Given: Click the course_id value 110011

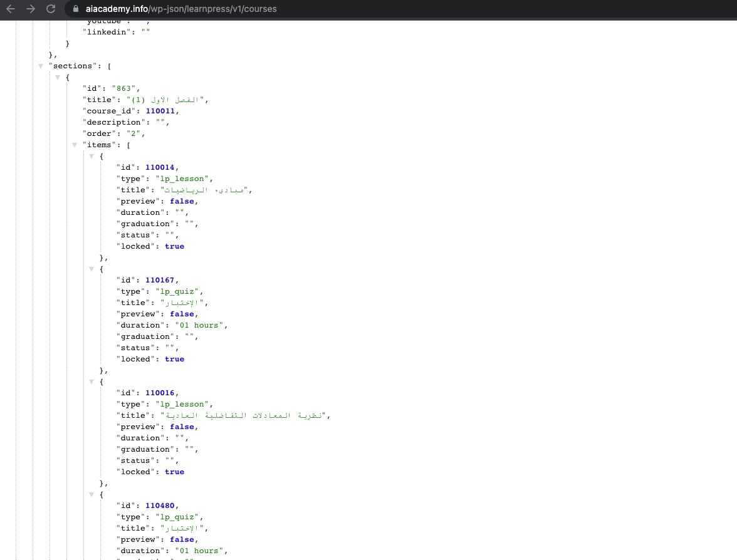Looking at the screenshot, I should coord(160,111).
